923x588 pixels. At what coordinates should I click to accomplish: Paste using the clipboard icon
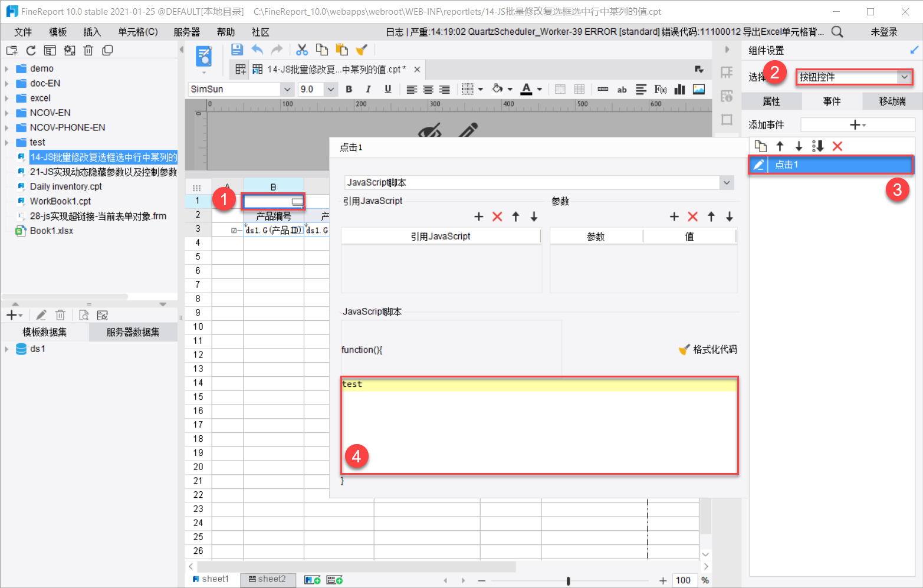tap(341, 50)
